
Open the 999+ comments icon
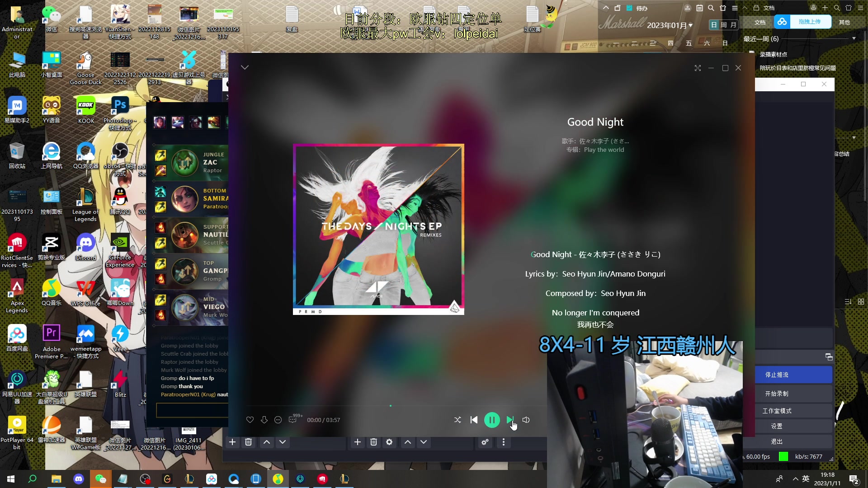click(294, 419)
